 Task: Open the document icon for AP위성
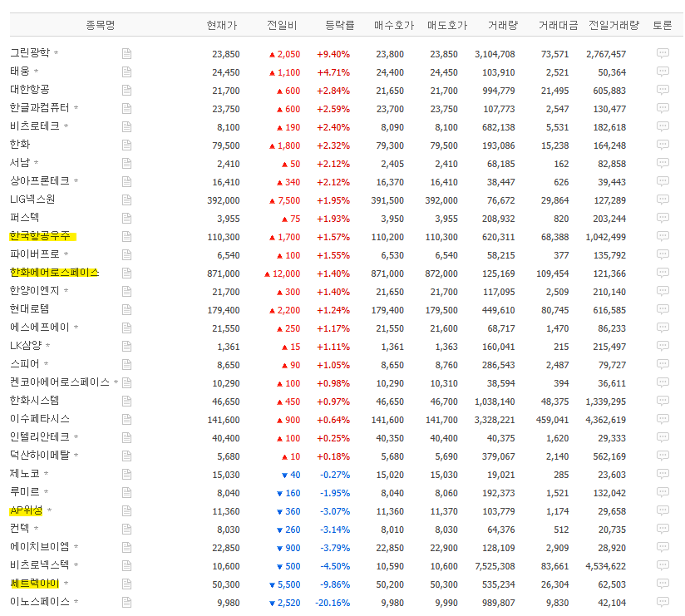click(126, 510)
